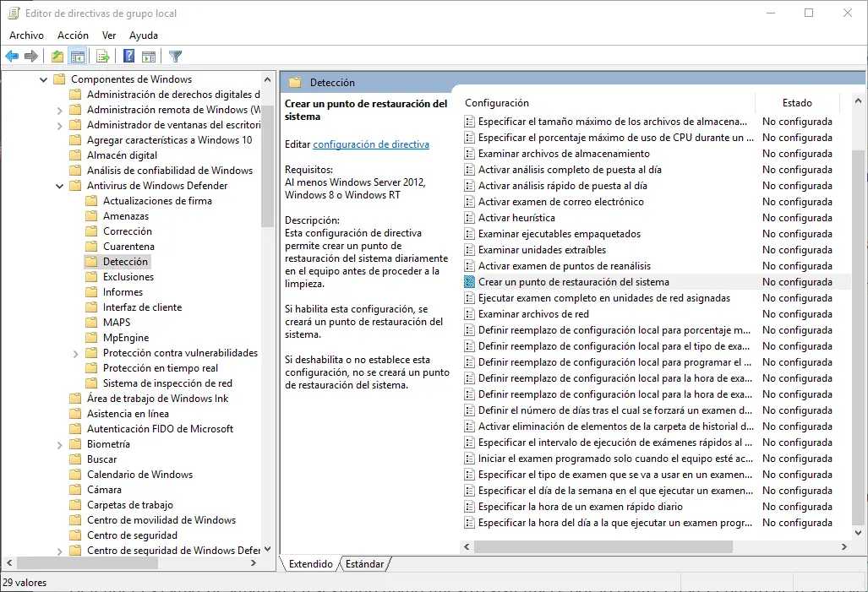This screenshot has height=592, width=868.
Task: Select Exclusiones in the tree
Action: 128,277
